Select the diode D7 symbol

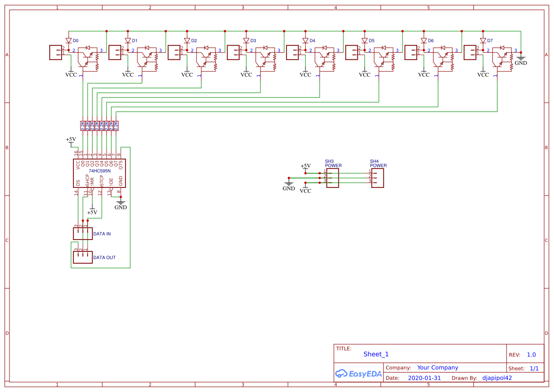[x=483, y=40]
